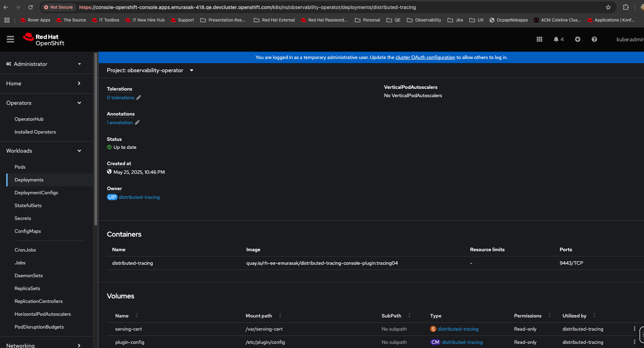
Task: Click the UIP owner badge icon
Action: [112, 197]
